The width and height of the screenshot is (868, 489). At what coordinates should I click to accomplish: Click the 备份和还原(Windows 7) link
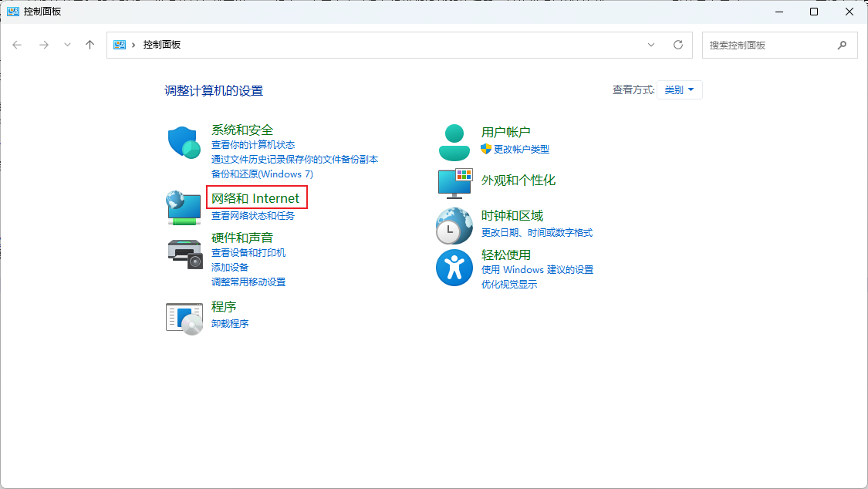tap(262, 174)
